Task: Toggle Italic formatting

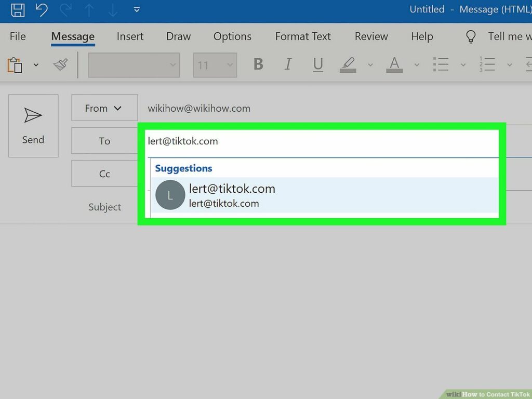Action: [x=288, y=65]
